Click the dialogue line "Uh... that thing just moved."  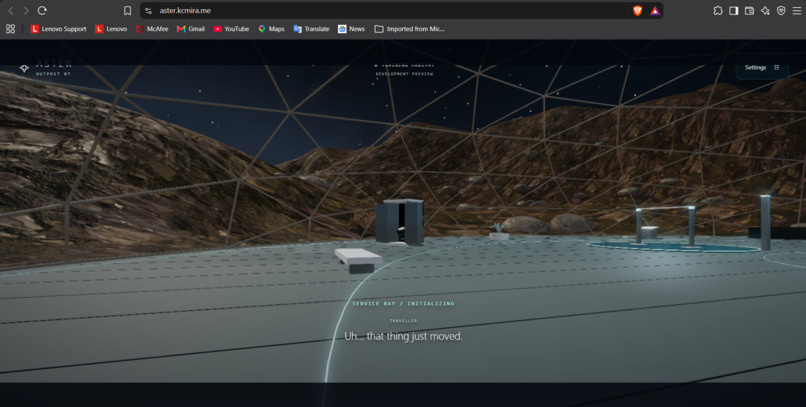[x=404, y=337]
